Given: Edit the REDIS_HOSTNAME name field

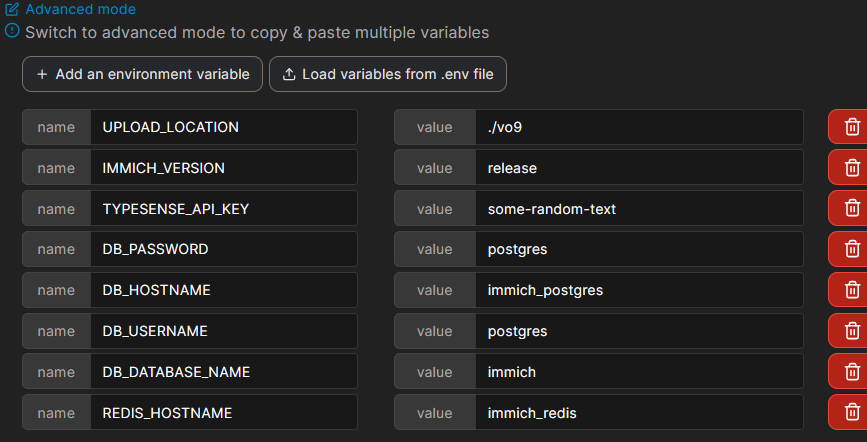Looking at the screenshot, I should (x=224, y=412).
